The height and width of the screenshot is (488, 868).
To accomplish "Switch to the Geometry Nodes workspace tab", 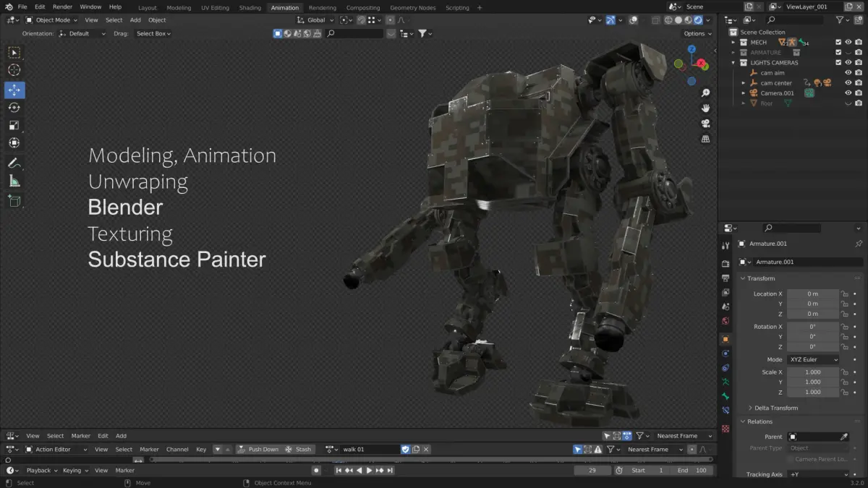I will [x=413, y=7].
